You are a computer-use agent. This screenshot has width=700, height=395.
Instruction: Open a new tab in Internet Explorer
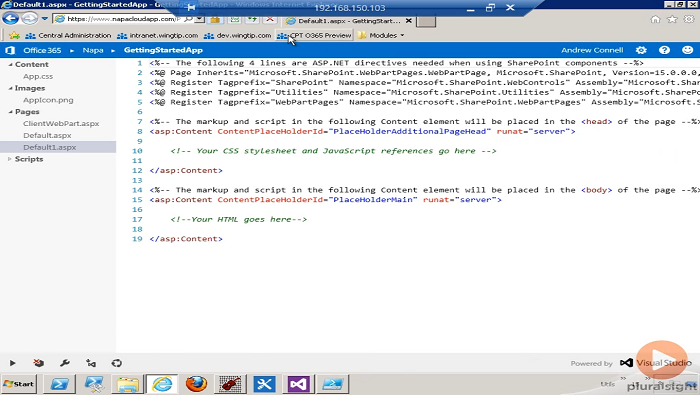(426, 21)
